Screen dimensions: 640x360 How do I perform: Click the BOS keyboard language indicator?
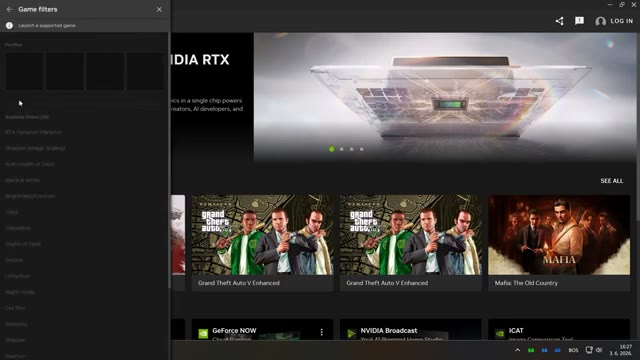(x=573, y=350)
